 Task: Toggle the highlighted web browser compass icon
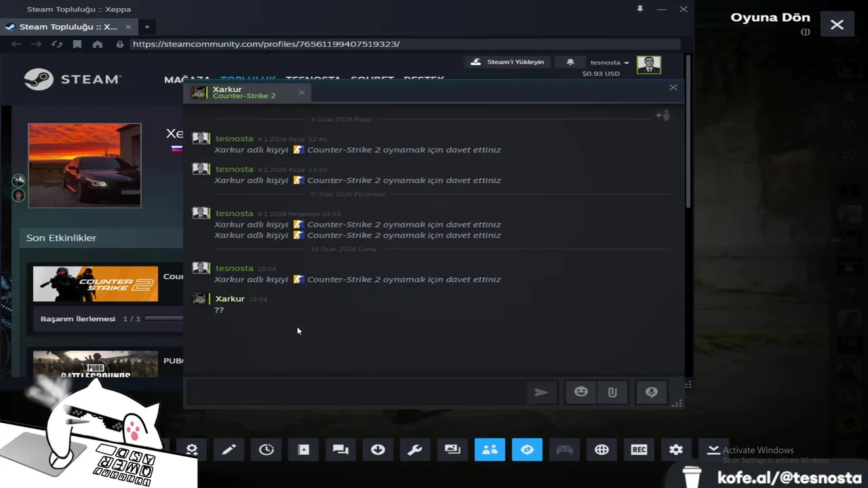coord(527,449)
